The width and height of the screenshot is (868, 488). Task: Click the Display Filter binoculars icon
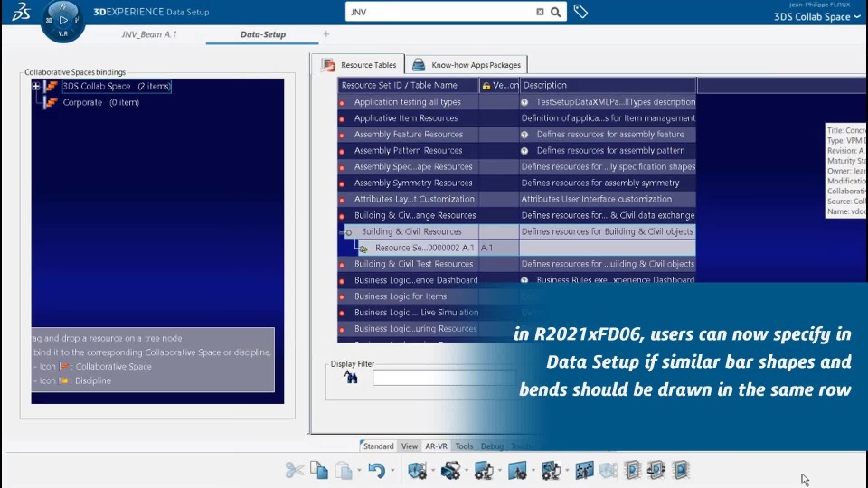point(351,378)
